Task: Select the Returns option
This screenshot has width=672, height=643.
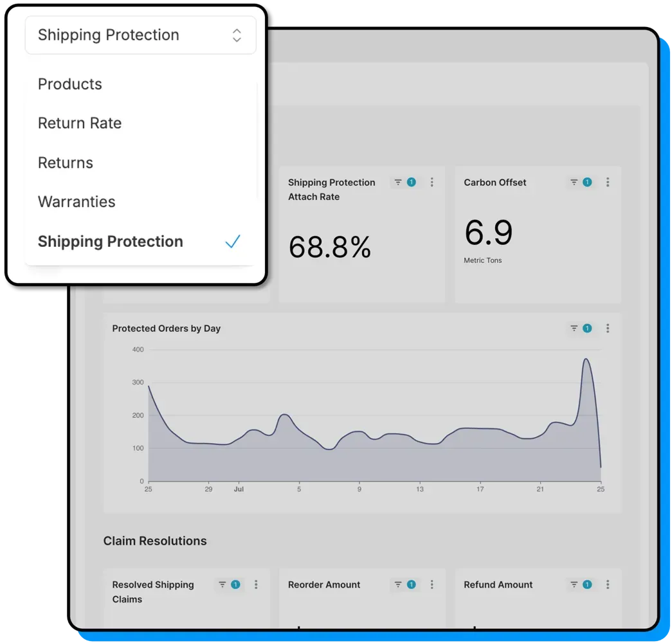Action: tap(66, 163)
